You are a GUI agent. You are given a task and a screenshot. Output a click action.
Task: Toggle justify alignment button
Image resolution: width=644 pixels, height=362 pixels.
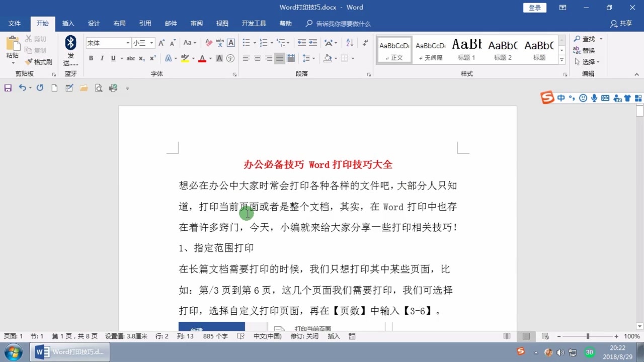[279, 58]
